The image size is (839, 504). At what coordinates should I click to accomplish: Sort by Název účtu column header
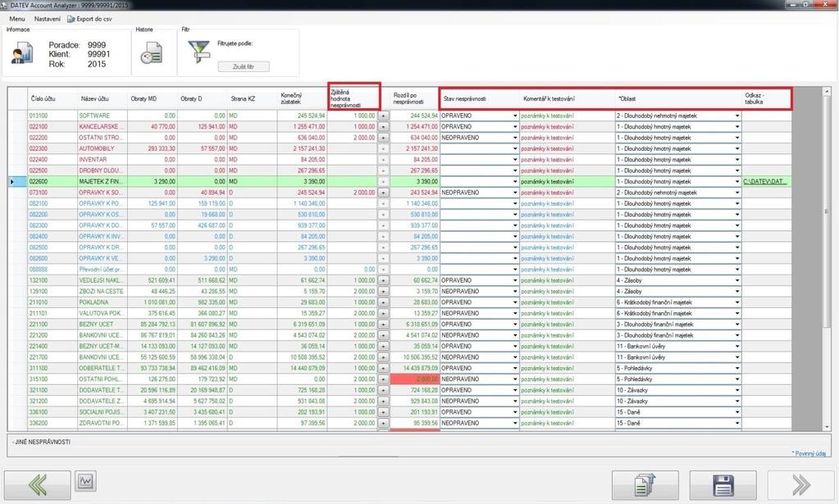coord(103,99)
